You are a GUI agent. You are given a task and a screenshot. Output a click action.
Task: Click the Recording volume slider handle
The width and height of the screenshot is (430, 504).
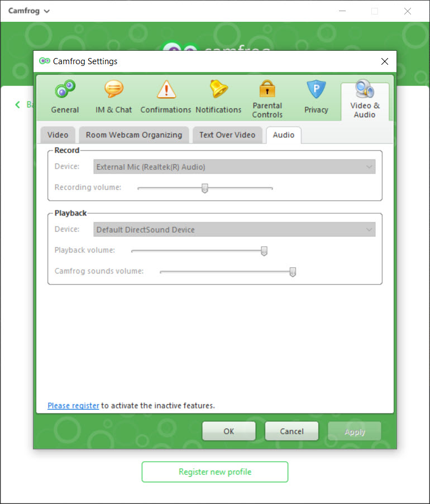(205, 188)
